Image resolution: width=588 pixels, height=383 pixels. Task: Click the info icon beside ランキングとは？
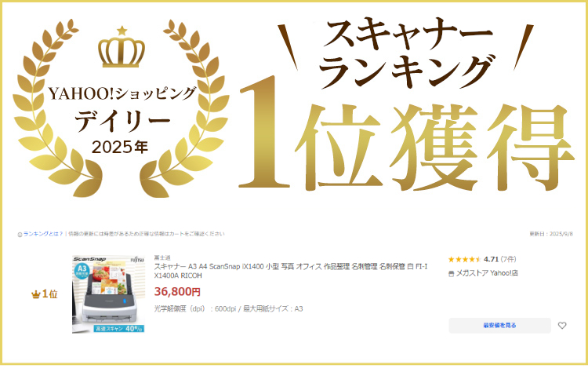(20, 235)
